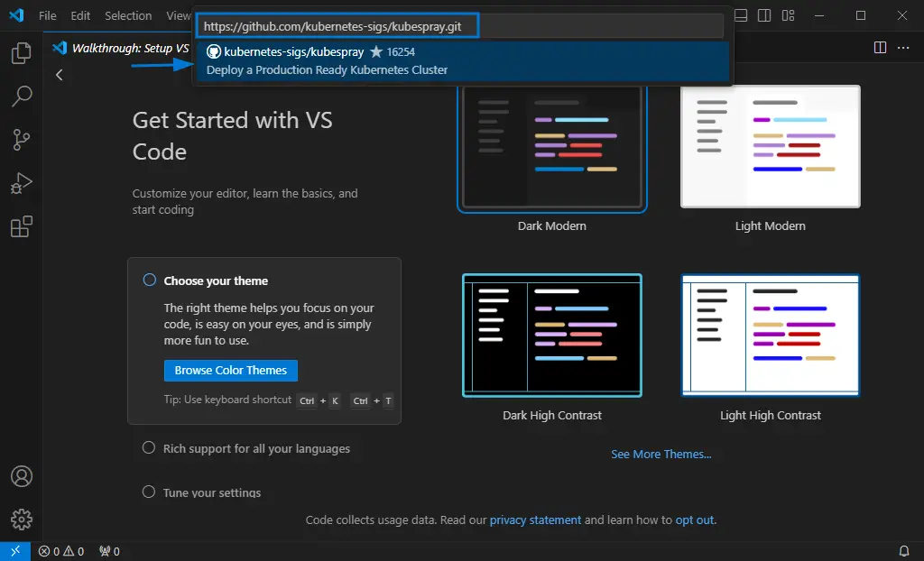Image resolution: width=924 pixels, height=561 pixels.
Task: Open the errors and warnings indicator
Action: pos(60,551)
